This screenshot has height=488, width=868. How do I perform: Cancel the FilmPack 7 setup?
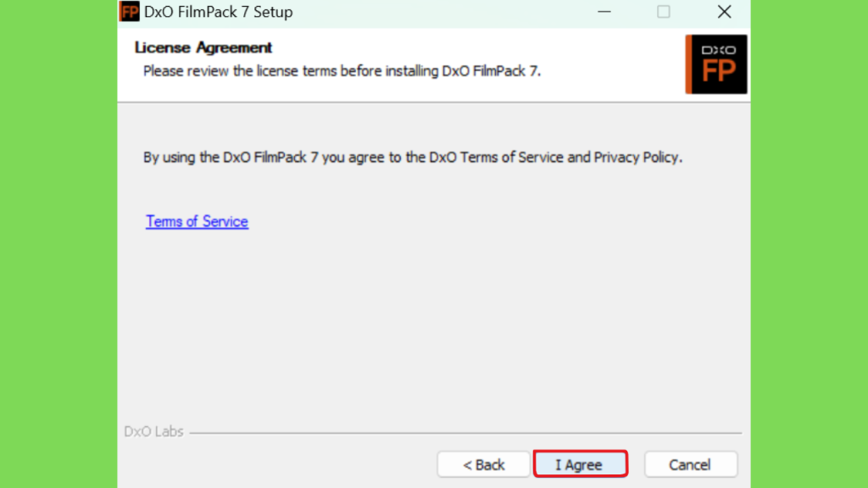click(690, 464)
